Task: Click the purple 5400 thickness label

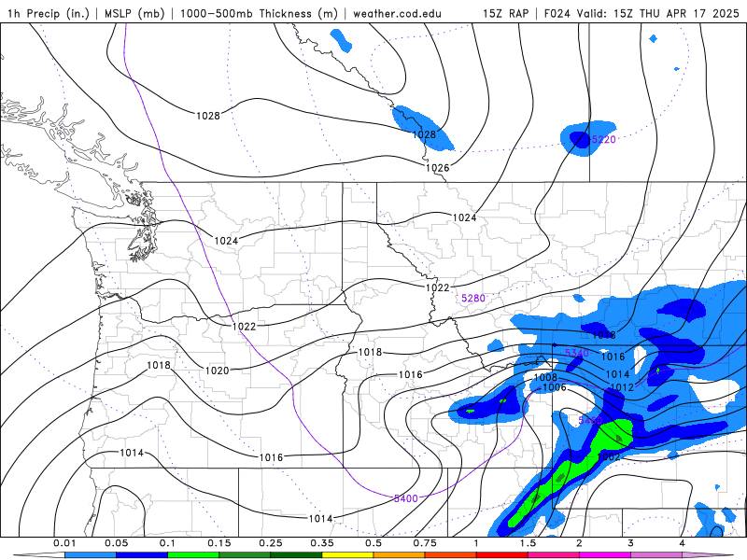Action: (x=406, y=498)
